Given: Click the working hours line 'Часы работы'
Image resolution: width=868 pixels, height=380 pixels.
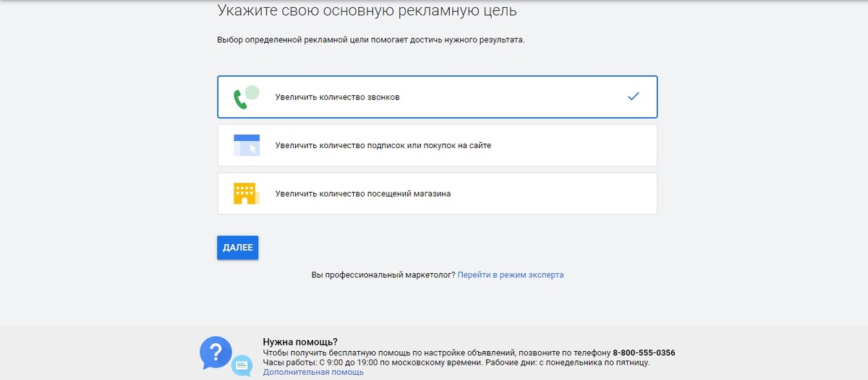Looking at the screenshot, I should pyautogui.click(x=456, y=363).
